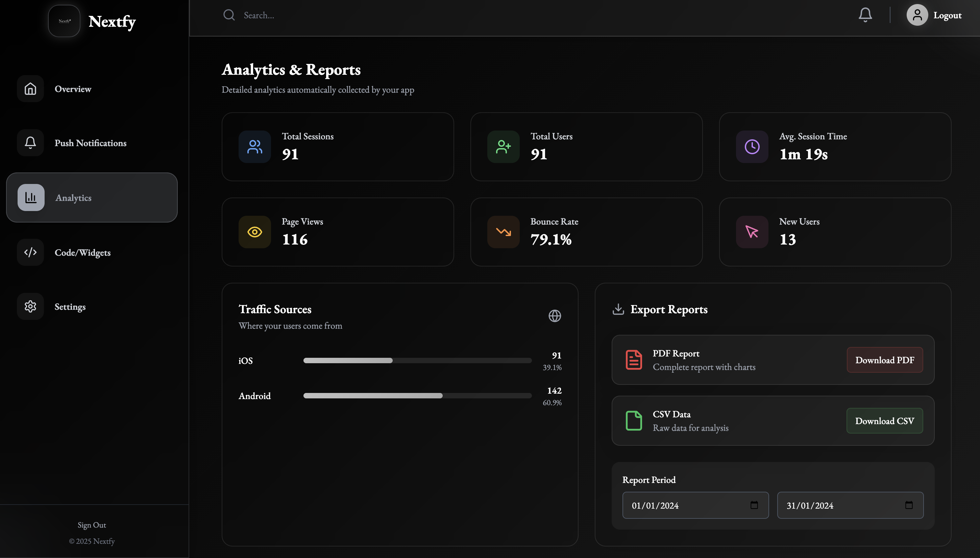
Task: Click the red PDF file icon
Action: [x=633, y=359]
